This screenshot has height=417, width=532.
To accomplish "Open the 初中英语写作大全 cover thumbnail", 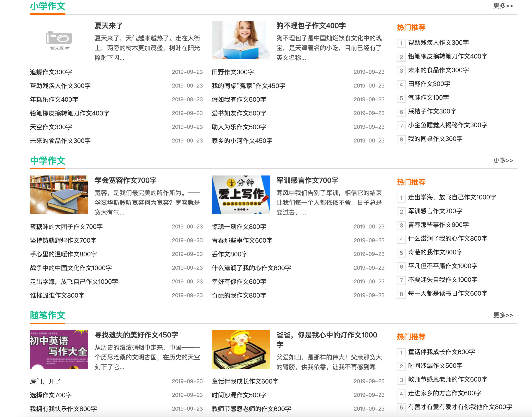I will pyautogui.click(x=59, y=349).
